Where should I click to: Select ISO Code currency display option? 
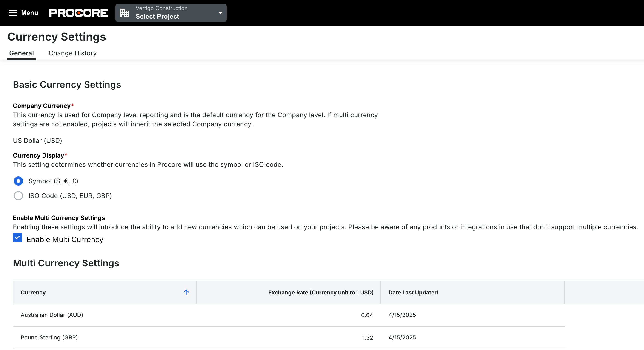(18, 196)
